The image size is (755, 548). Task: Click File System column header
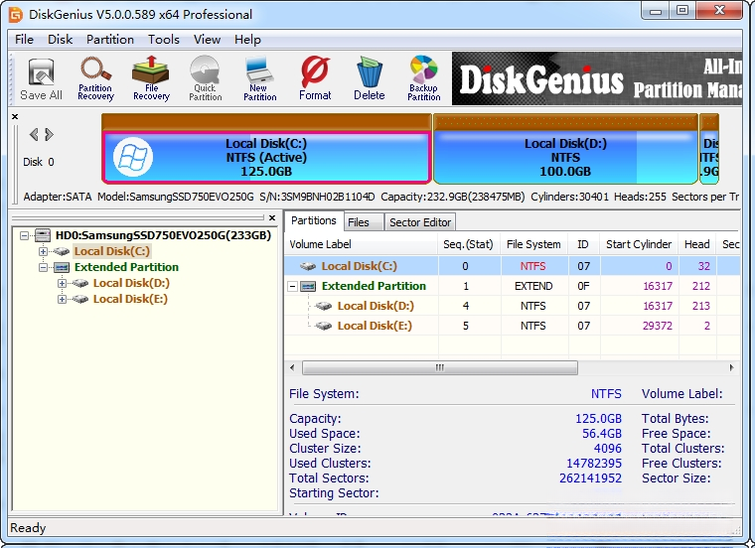pos(534,244)
